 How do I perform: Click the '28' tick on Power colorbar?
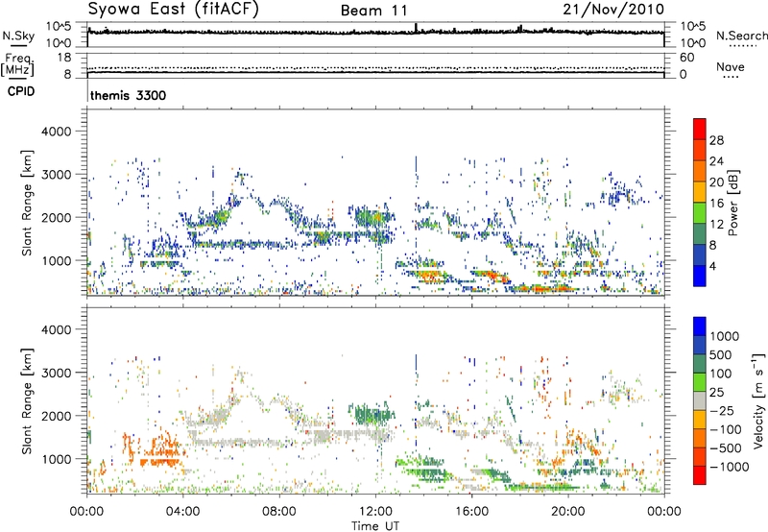tap(716, 140)
